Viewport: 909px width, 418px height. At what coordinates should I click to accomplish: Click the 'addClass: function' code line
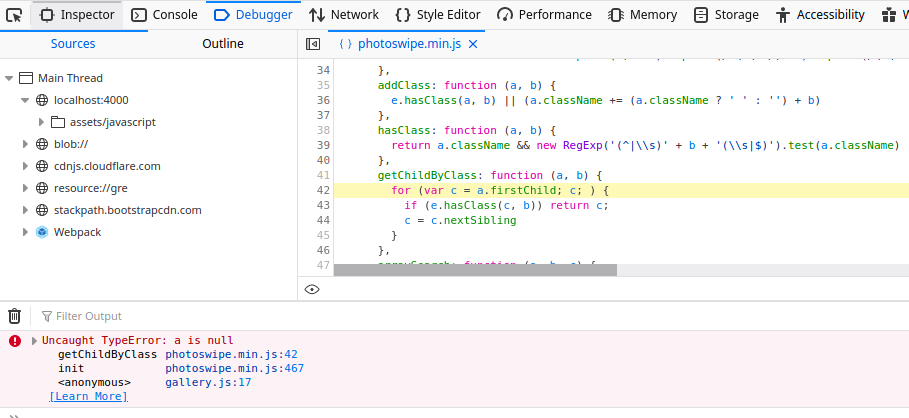(x=467, y=85)
